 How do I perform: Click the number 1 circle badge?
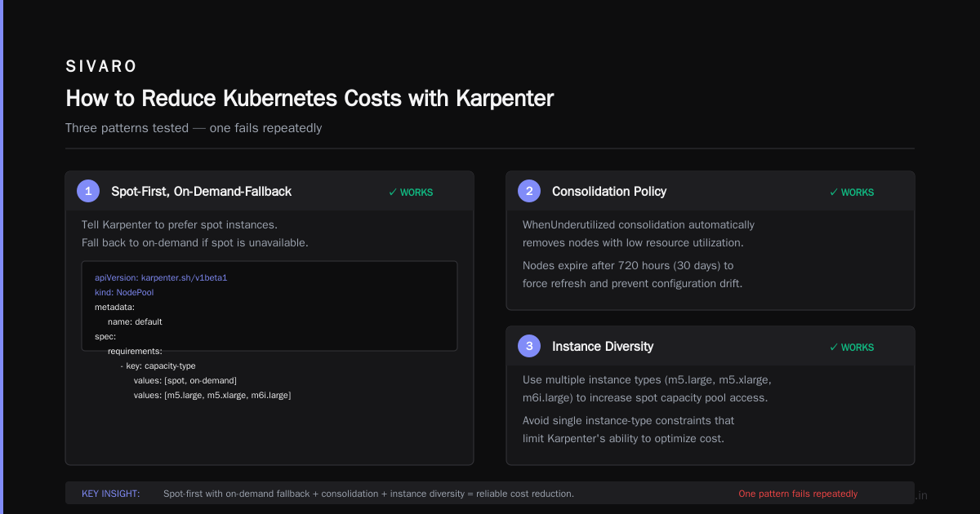88,191
